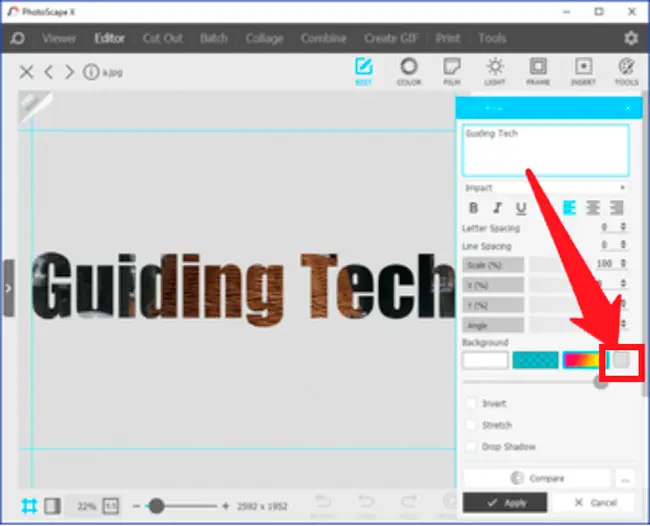This screenshot has height=526, width=650.
Task: Click the Apply button
Action: click(504, 503)
